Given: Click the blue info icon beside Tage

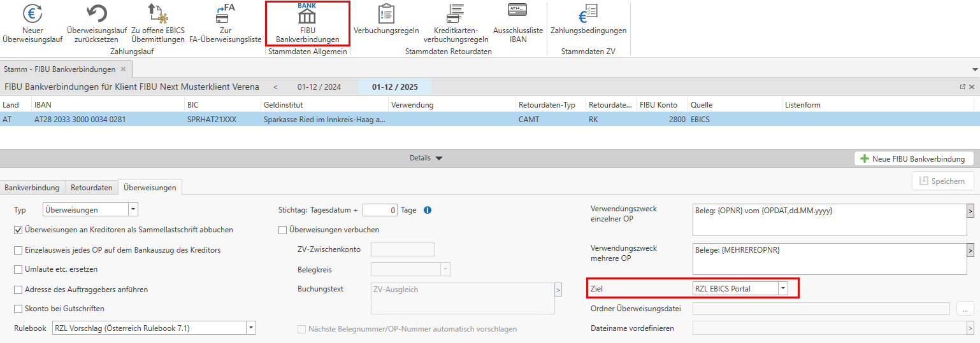Looking at the screenshot, I should 428,210.
